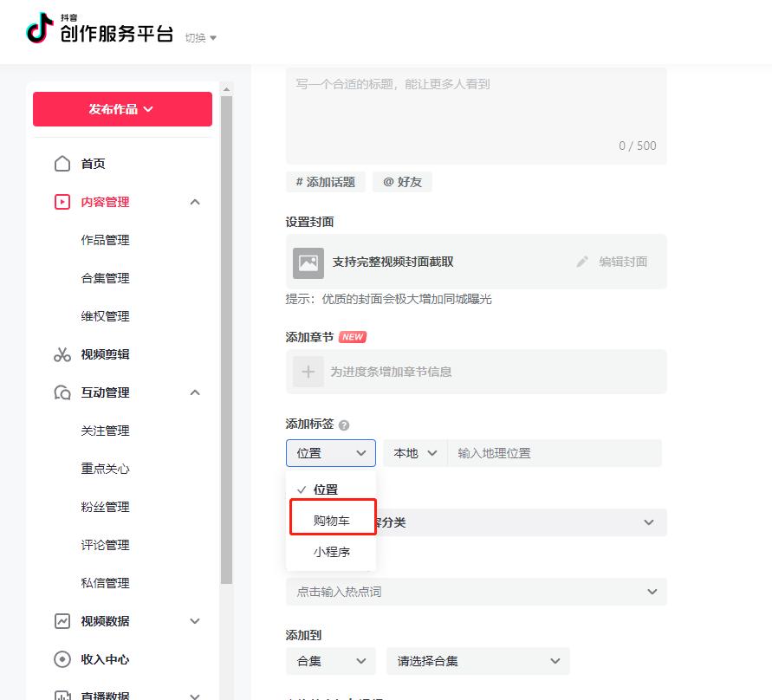This screenshot has height=700, width=772.
Task: Open the 首页 home icon in sidebar
Action: coord(62,164)
